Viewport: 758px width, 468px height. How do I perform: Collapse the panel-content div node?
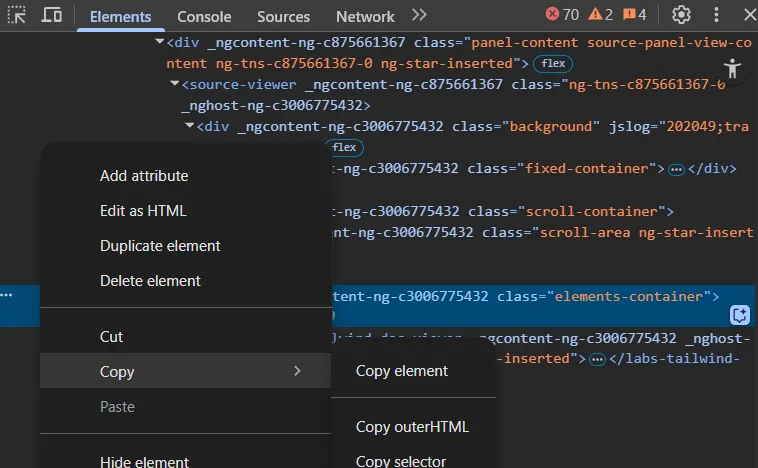[x=160, y=42]
